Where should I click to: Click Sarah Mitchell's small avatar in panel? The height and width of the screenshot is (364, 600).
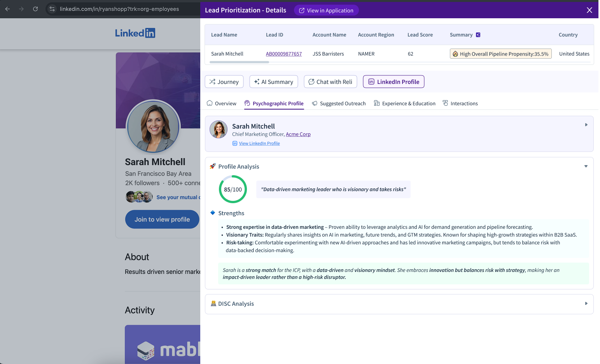pyautogui.click(x=219, y=129)
